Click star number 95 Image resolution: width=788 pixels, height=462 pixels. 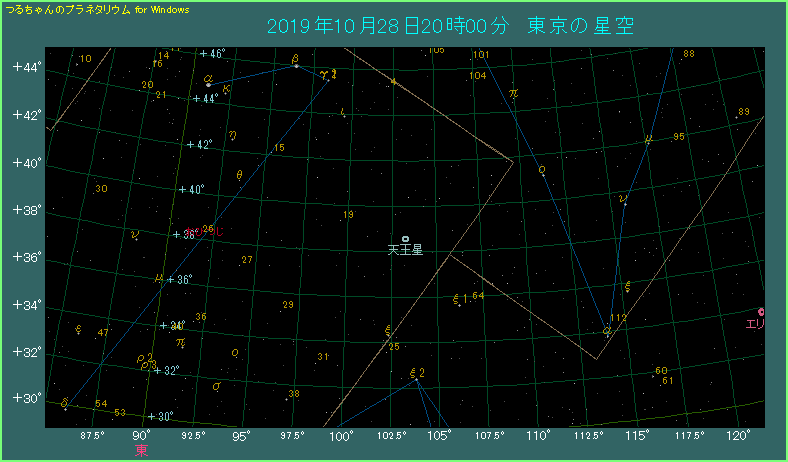pyautogui.click(x=679, y=137)
